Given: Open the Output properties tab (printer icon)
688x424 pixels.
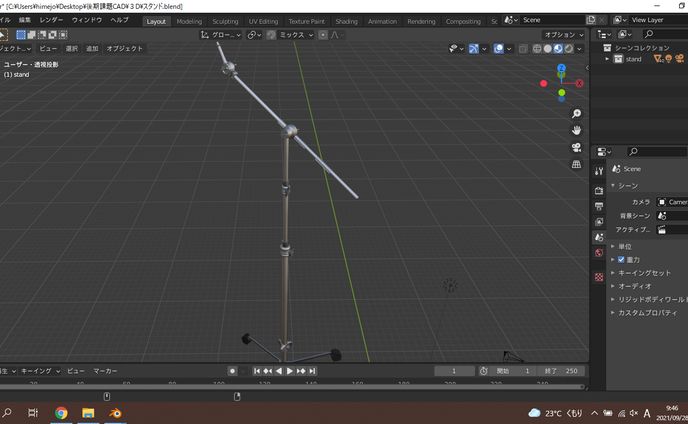Looking at the screenshot, I should pos(599,206).
